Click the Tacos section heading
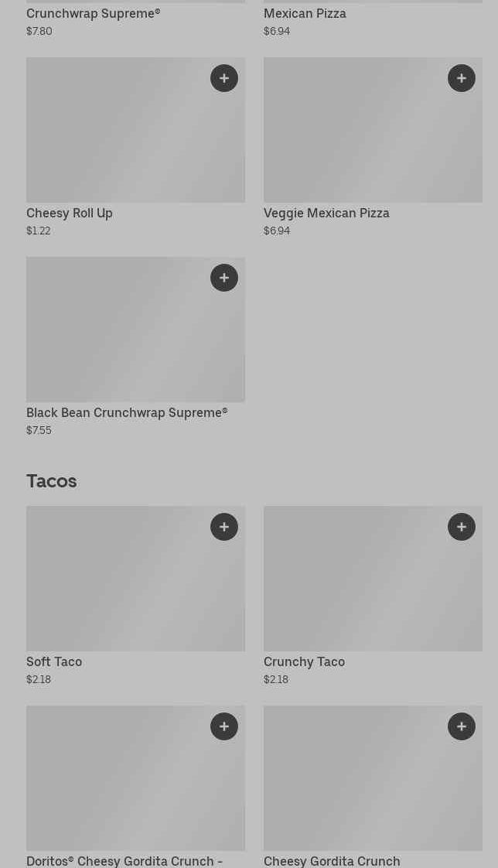498x868 pixels. 51,481
